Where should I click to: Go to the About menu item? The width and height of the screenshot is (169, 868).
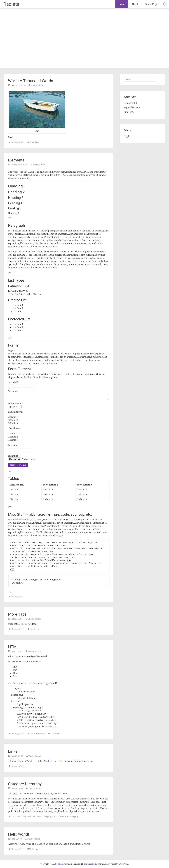135,4
